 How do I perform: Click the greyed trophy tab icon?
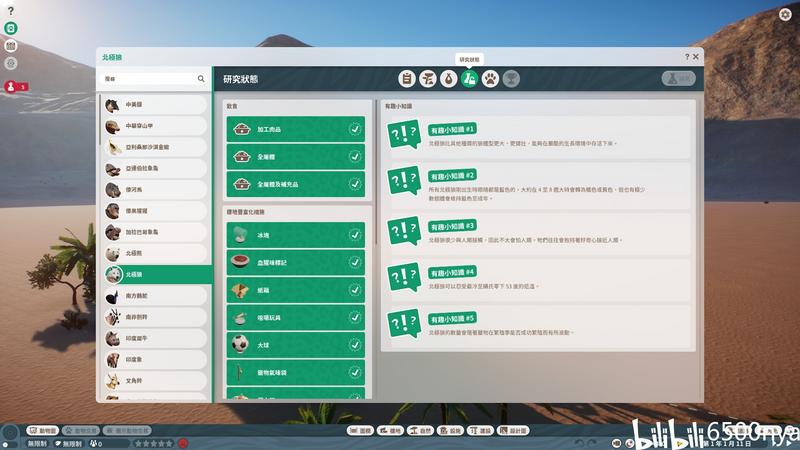point(511,79)
